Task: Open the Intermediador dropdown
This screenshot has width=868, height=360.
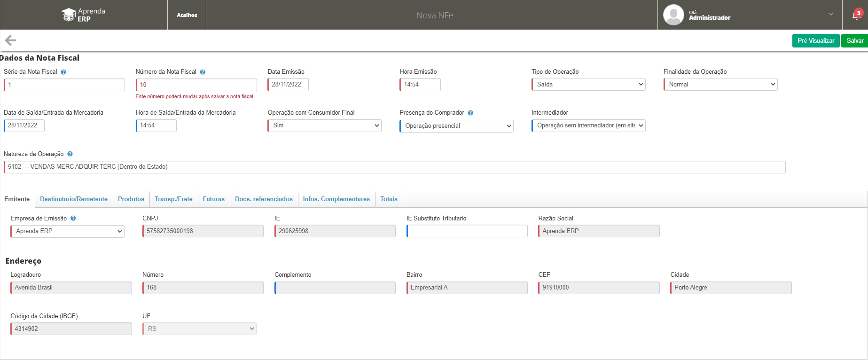Action: [x=588, y=125]
